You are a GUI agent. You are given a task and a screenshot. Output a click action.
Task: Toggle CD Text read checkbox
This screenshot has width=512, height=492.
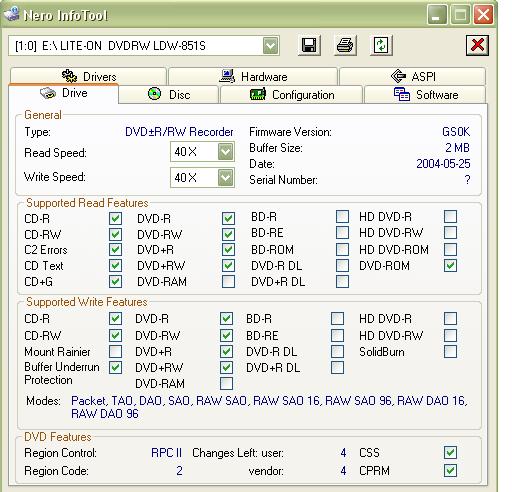pos(115,266)
